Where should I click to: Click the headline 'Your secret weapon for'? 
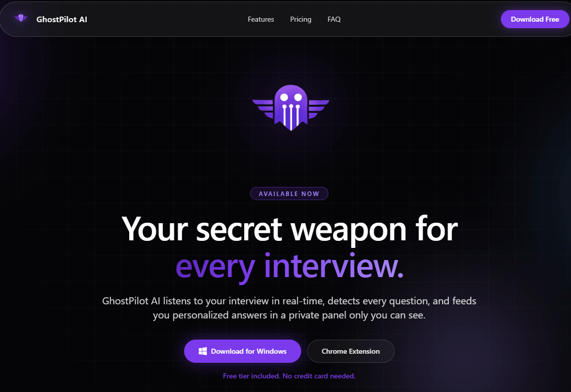pyautogui.click(x=290, y=229)
